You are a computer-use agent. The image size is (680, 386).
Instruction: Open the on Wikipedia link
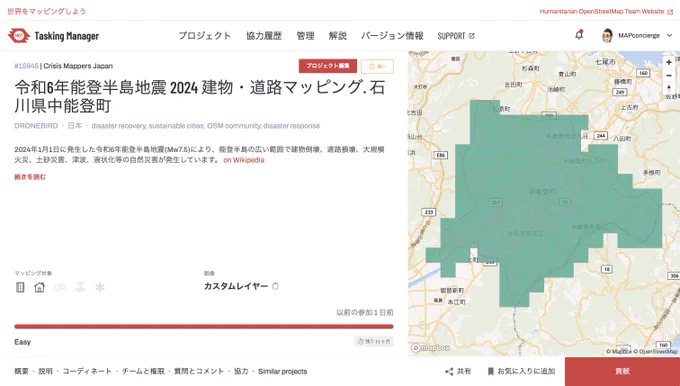pos(244,160)
